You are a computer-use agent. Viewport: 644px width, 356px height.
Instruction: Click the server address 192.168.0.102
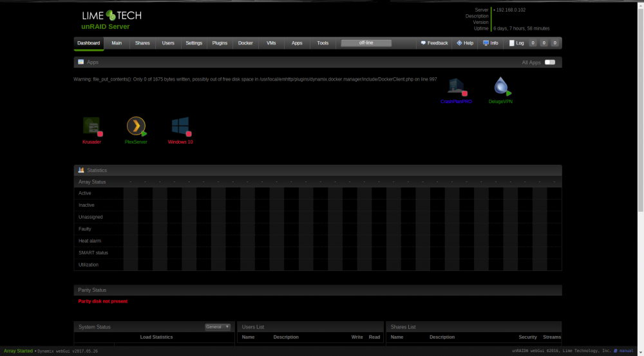(x=511, y=10)
